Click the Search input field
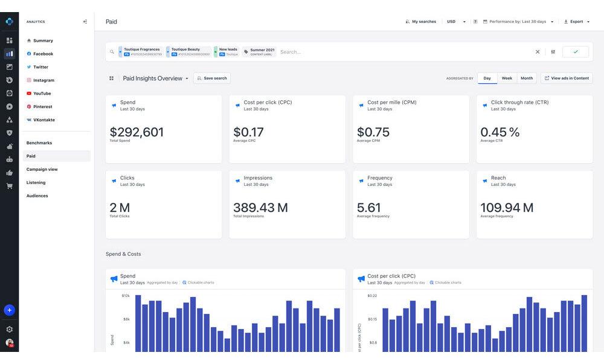The width and height of the screenshot is (604, 364). pos(405,51)
